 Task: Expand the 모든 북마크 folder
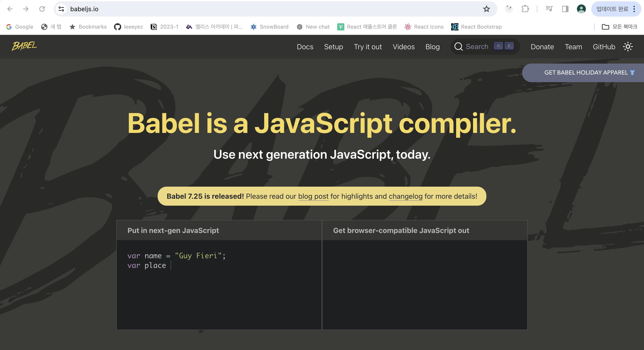click(x=619, y=27)
